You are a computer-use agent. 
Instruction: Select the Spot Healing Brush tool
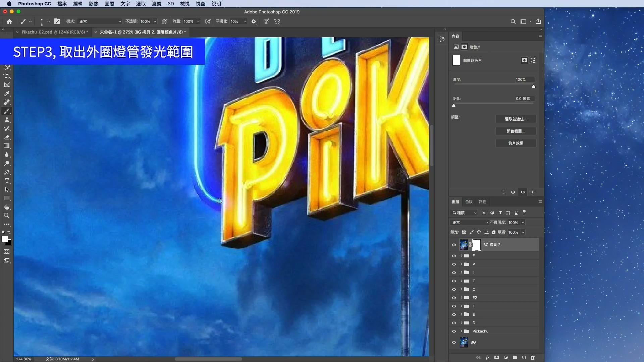pos(7,102)
